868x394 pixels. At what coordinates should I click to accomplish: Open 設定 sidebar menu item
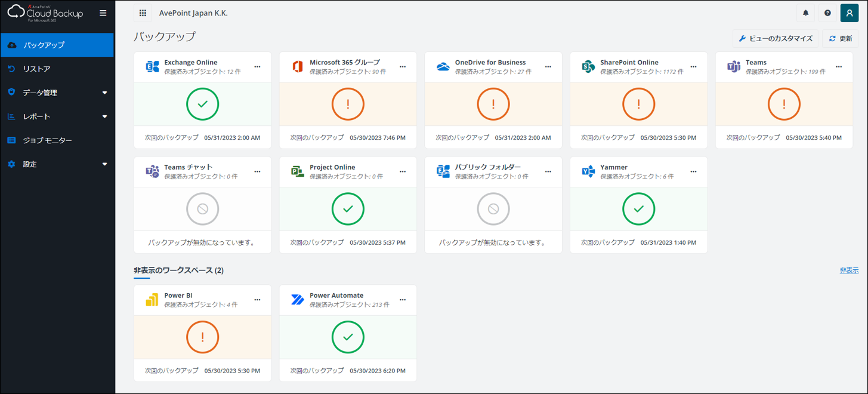(x=57, y=164)
